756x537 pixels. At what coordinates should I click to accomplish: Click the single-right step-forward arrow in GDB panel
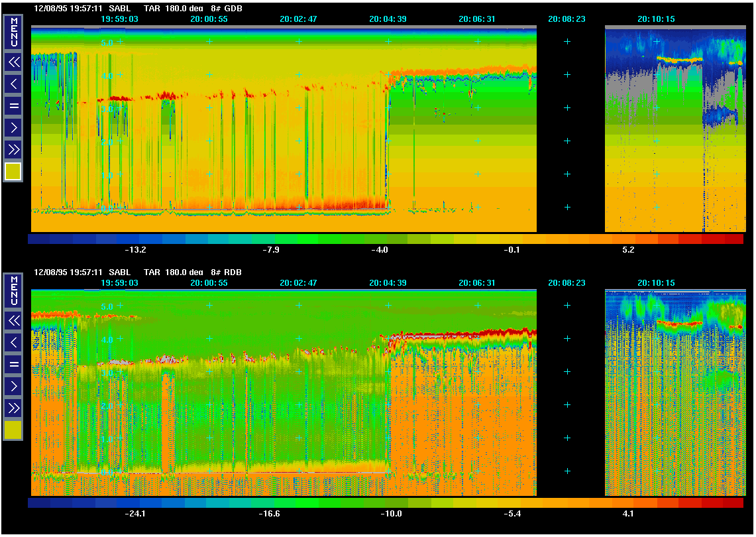[13, 127]
